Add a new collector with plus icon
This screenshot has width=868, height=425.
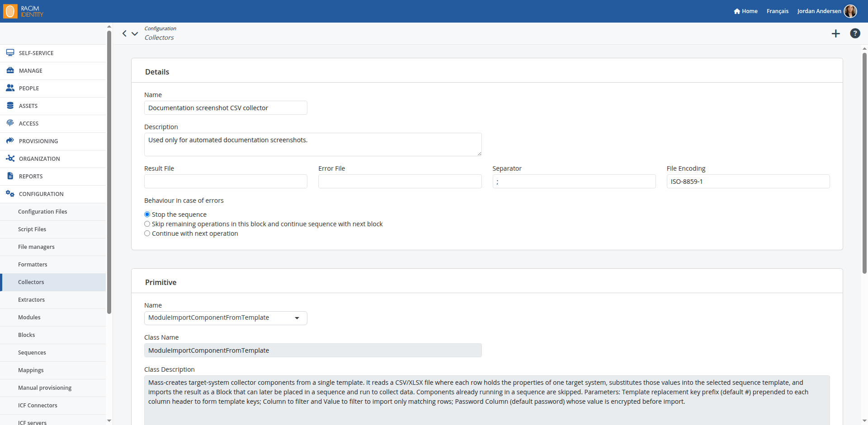pyautogui.click(x=836, y=33)
